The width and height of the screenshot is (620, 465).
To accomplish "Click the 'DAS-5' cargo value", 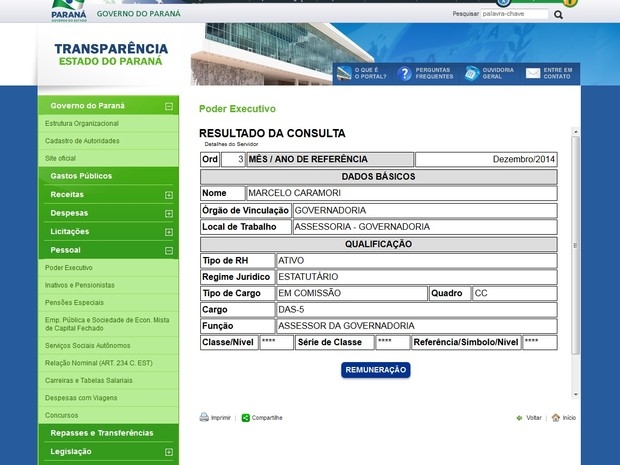I will point(291,310).
